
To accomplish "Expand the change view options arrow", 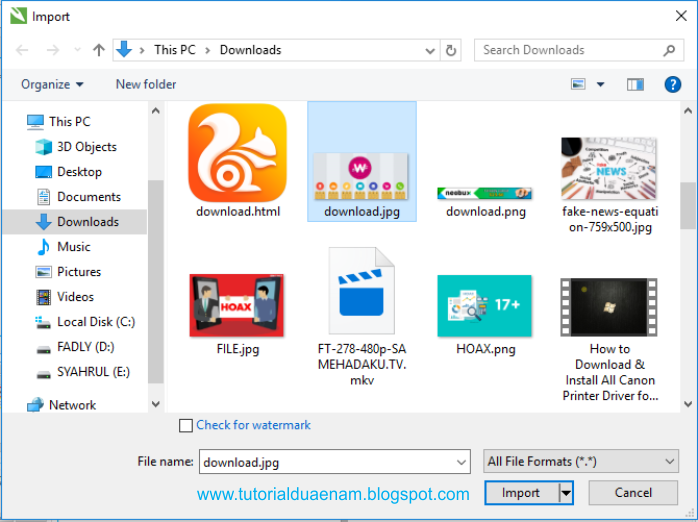I will [x=601, y=84].
